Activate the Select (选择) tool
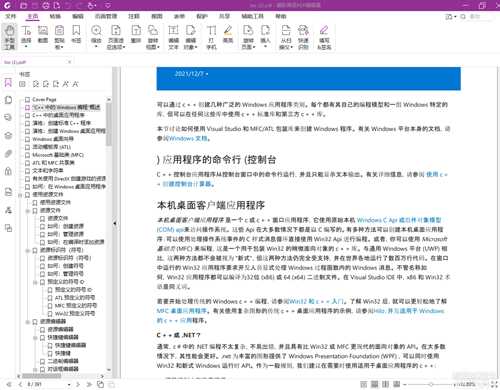Screen dimensions: 500x390 pyautogui.click(x=26, y=36)
